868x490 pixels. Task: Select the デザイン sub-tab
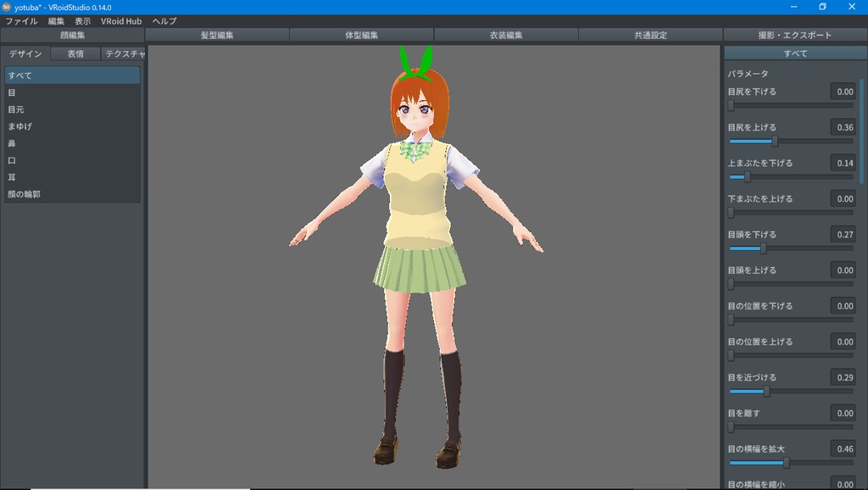coord(25,53)
